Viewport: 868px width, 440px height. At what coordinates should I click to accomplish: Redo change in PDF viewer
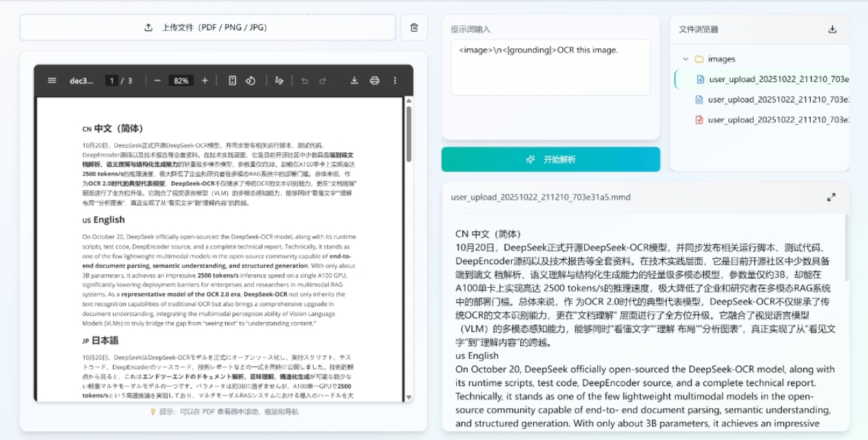[322, 80]
